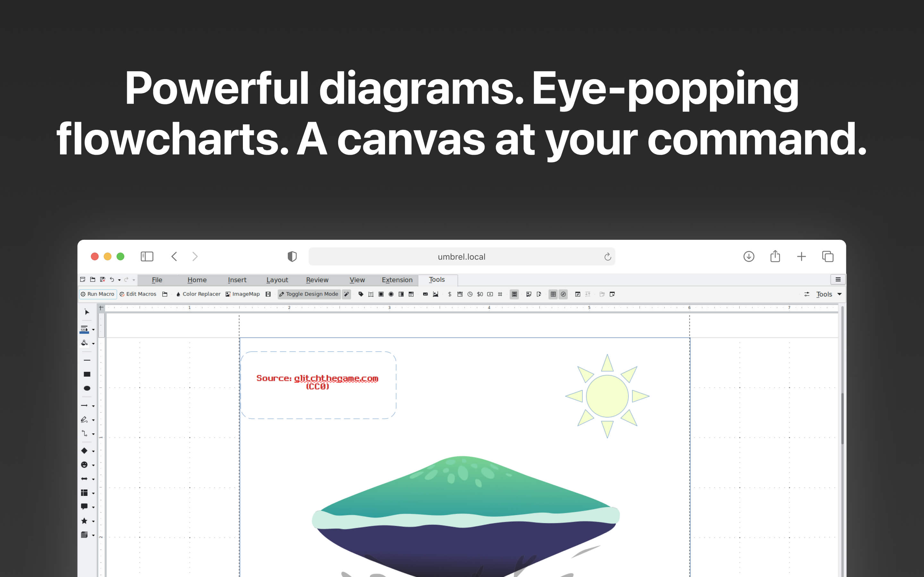
Task: Toggle the display grid button
Action: coord(553,294)
